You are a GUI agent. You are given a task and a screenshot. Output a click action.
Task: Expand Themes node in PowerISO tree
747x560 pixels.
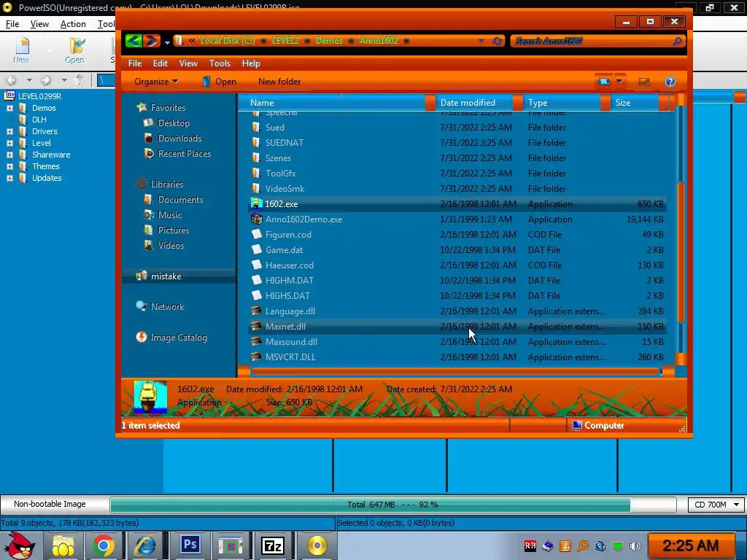[9, 166]
